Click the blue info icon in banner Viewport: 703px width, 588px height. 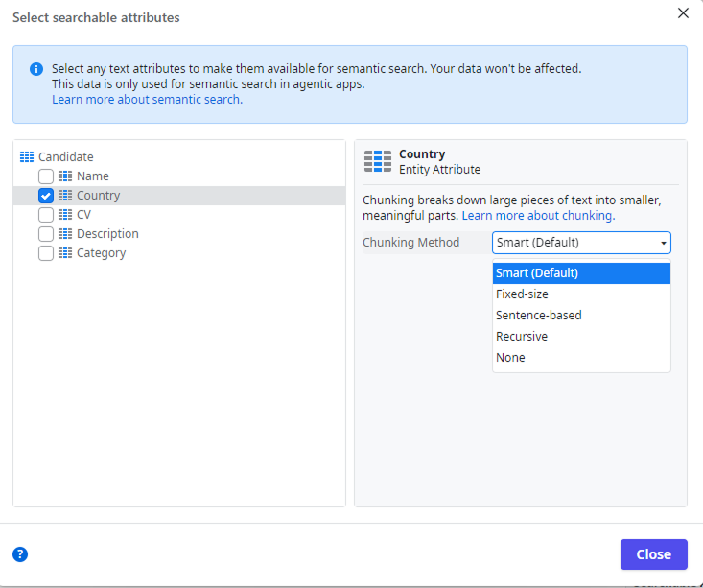[x=36, y=69]
